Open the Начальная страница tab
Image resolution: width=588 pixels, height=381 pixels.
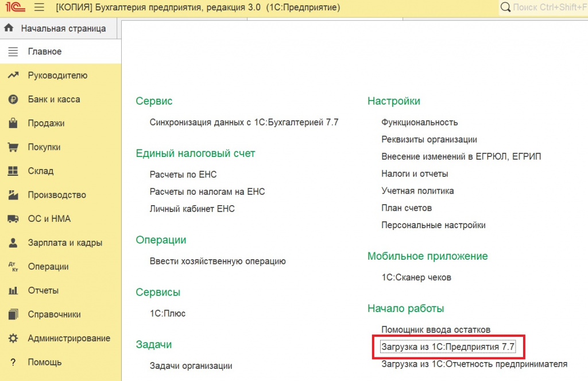(59, 29)
